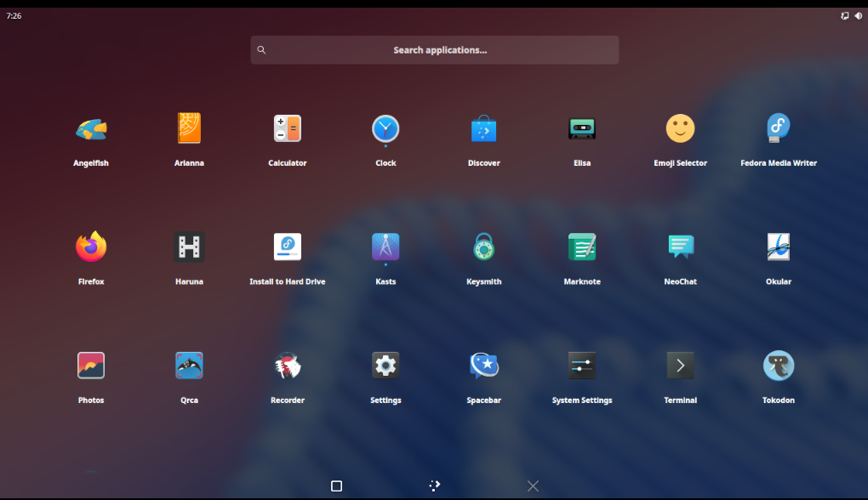868x500 pixels.
Task: Open the Tokodon Mastodon client
Action: [x=778, y=365]
